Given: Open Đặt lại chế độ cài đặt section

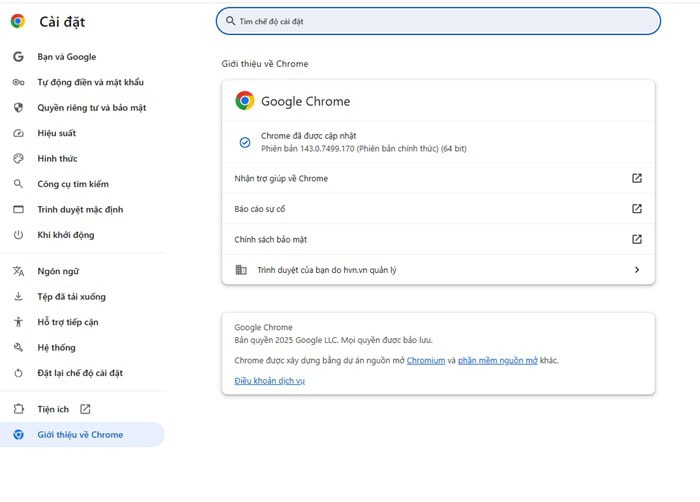Looking at the screenshot, I should point(79,373).
